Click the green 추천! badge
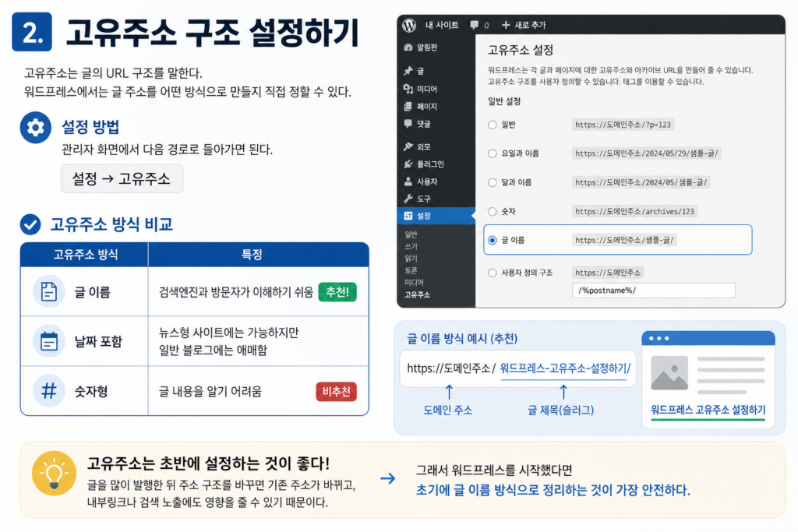The width and height of the screenshot is (798, 532). pos(337,292)
